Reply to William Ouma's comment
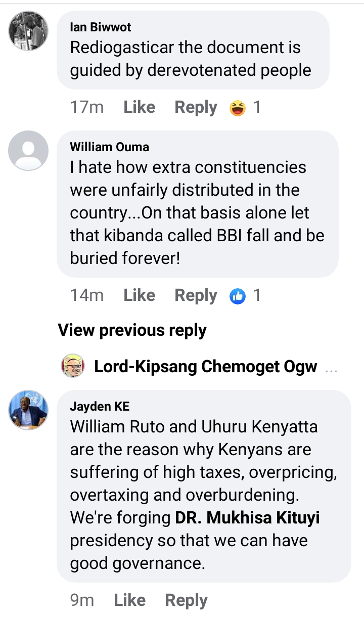 [196, 295]
